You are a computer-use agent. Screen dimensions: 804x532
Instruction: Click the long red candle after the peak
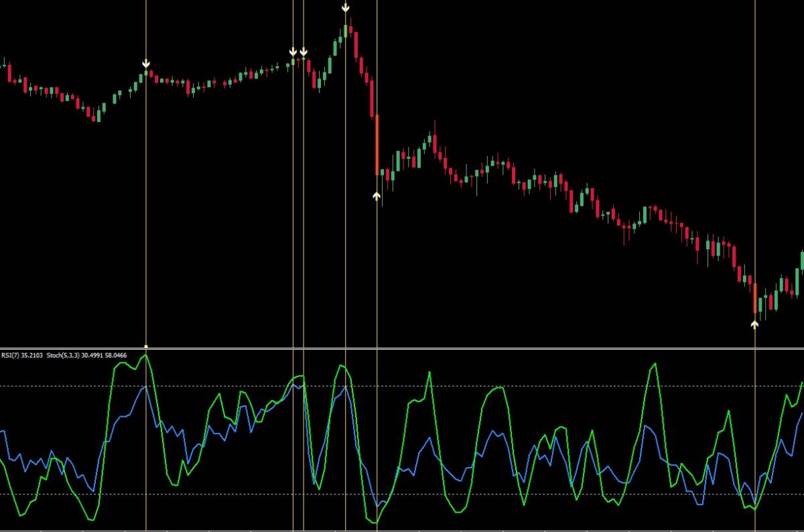(377, 145)
